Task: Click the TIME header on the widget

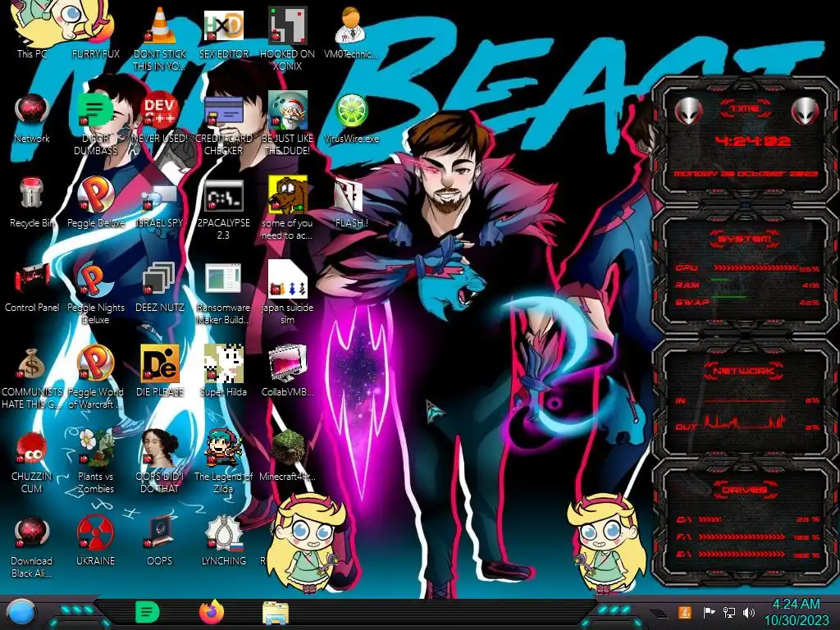Action: (x=745, y=108)
